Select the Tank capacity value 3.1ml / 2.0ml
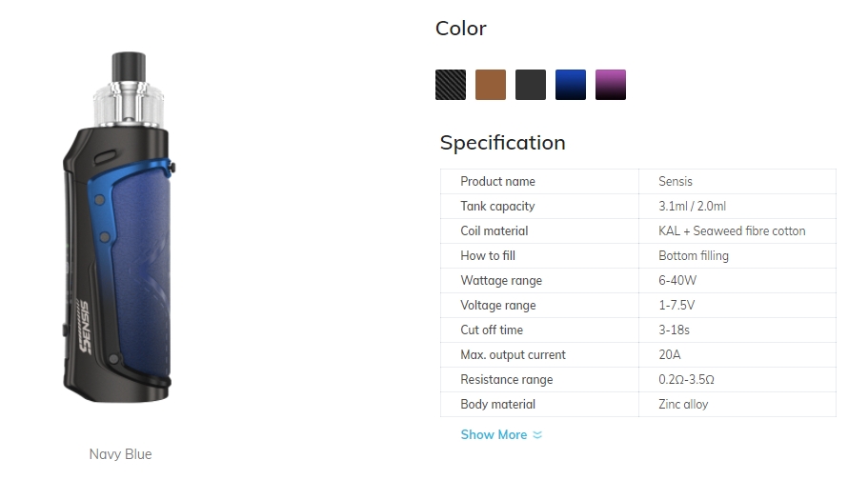The height and width of the screenshot is (480, 868). (x=692, y=206)
